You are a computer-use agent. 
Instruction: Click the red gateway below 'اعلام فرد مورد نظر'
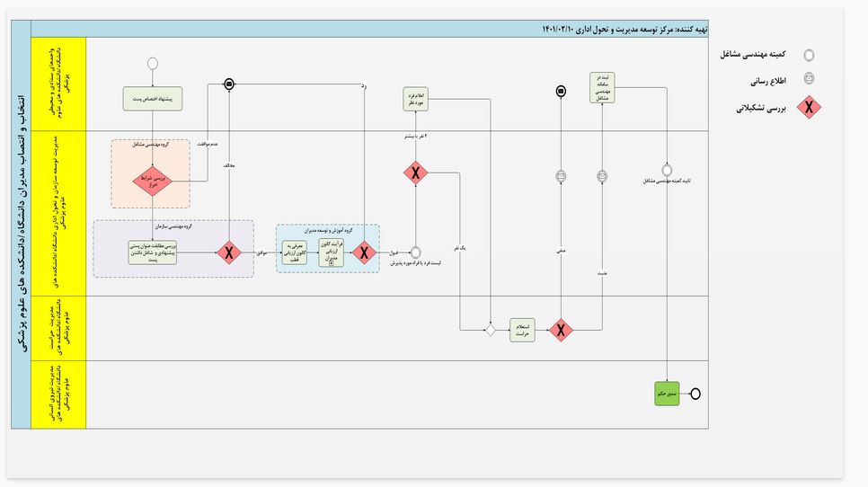[x=415, y=173]
